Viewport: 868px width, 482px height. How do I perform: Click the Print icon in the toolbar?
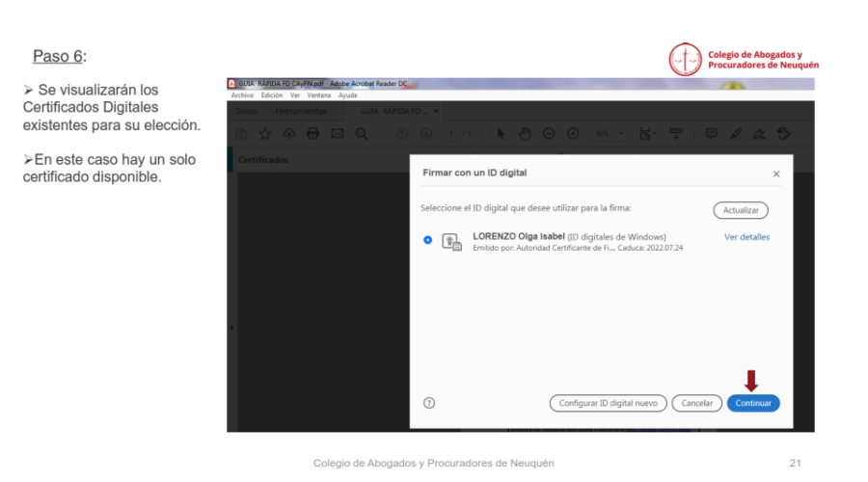(312, 133)
